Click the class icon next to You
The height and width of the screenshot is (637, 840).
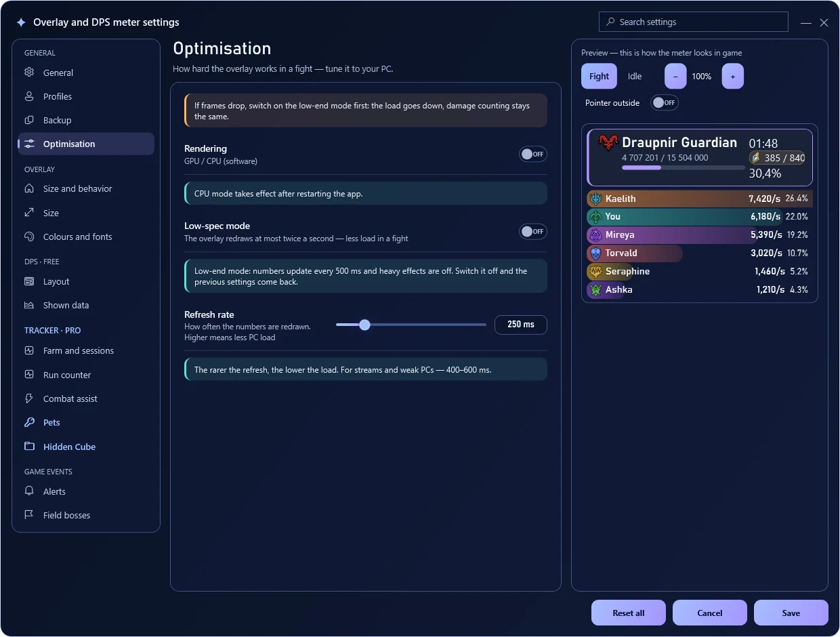[x=595, y=217]
